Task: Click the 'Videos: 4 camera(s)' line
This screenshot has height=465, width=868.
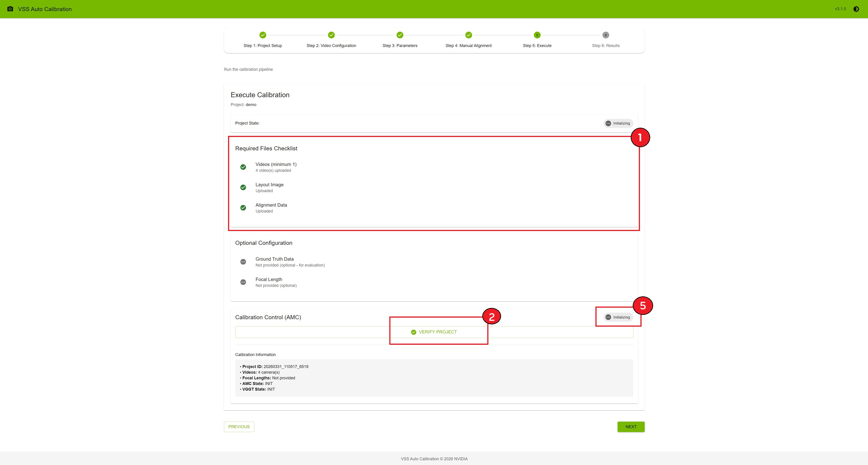Action: [259, 372]
